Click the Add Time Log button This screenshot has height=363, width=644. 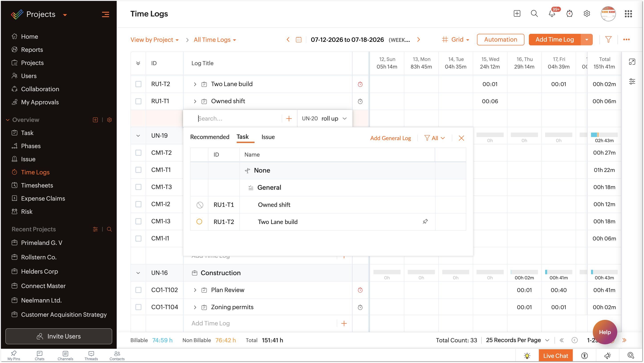coord(554,39)
